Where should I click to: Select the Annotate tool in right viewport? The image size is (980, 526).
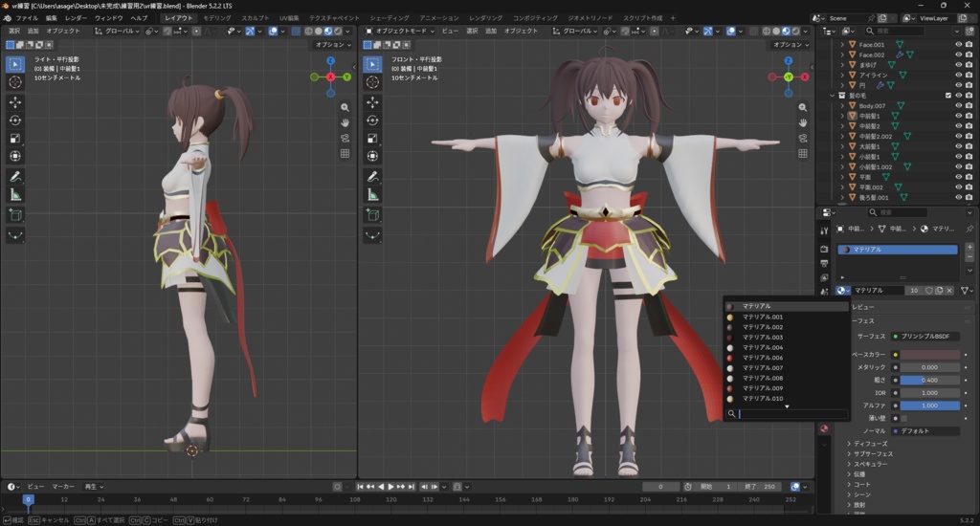372,177
